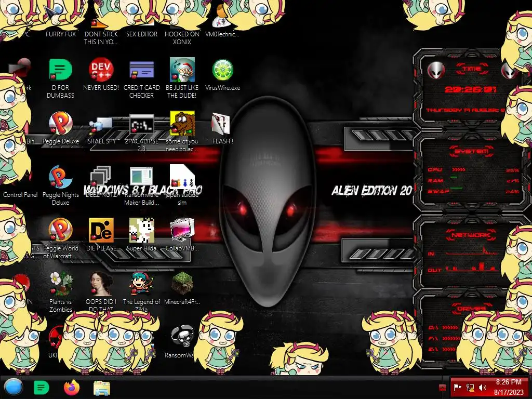
Task: Open Firefox from the taskbar
Action: click(71, 388)
